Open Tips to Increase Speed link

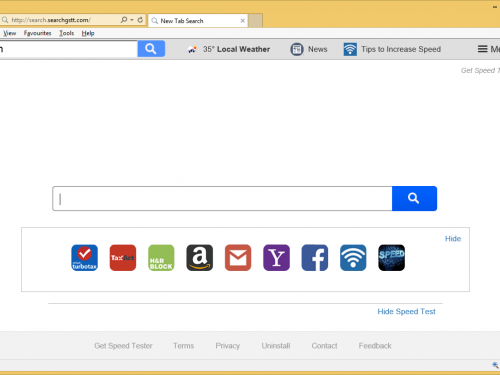pos(401,49)
